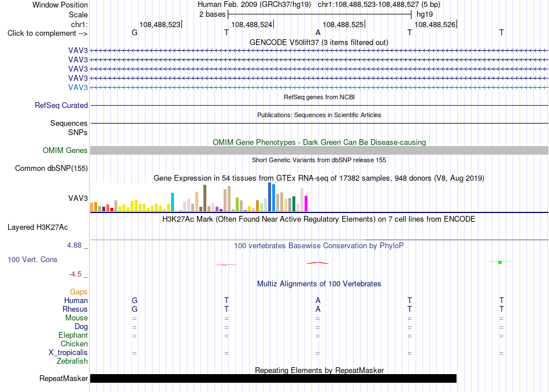Click position label 108,488,524 on ruler
The width and height of the screenshot is (549, 392).
[x=252, y=24]
